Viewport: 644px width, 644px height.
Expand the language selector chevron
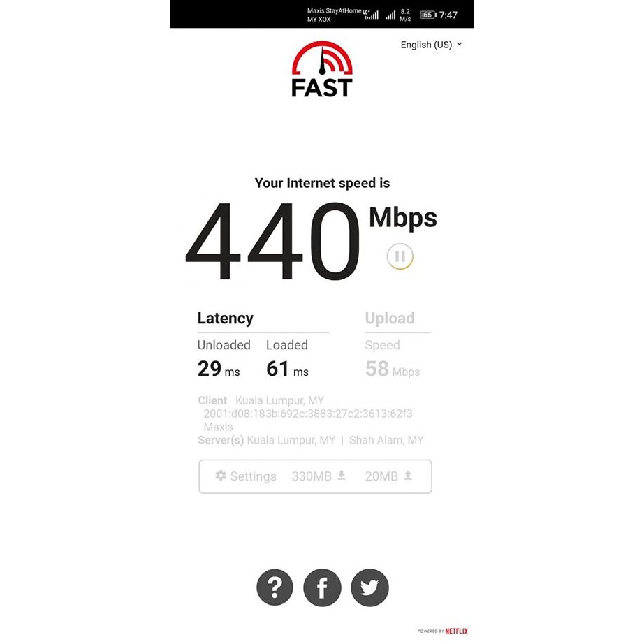click(x=459, y=43)
